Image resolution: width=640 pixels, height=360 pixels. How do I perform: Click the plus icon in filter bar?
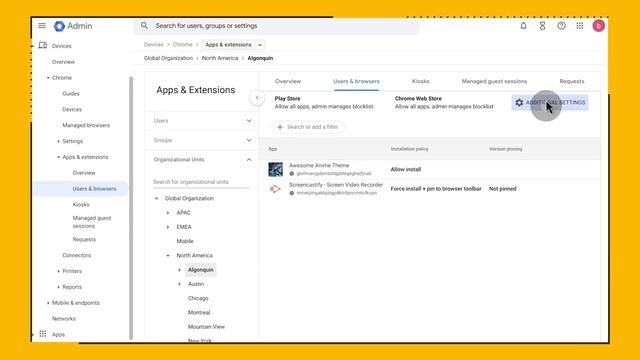[280, 127]
